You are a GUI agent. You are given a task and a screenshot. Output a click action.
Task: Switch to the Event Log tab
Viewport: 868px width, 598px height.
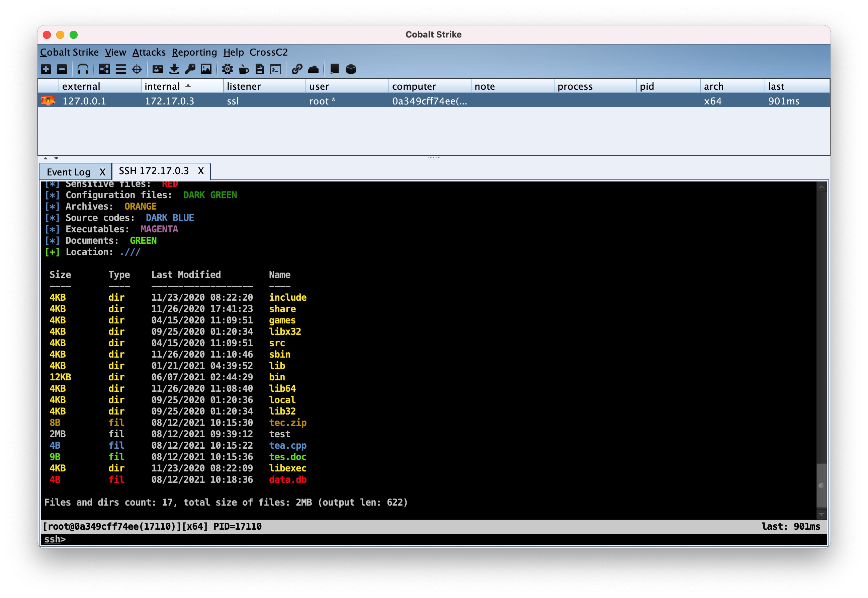coord(69,172)
